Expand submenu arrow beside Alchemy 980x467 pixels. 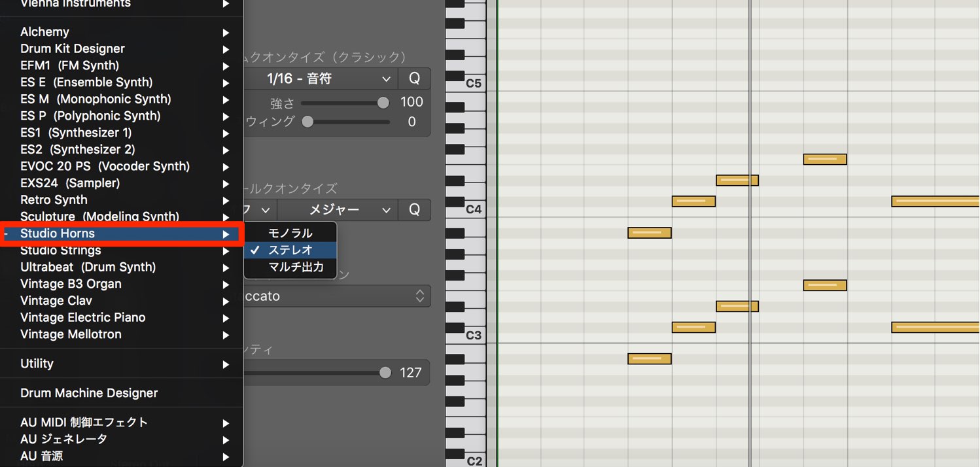click(226, 32)
